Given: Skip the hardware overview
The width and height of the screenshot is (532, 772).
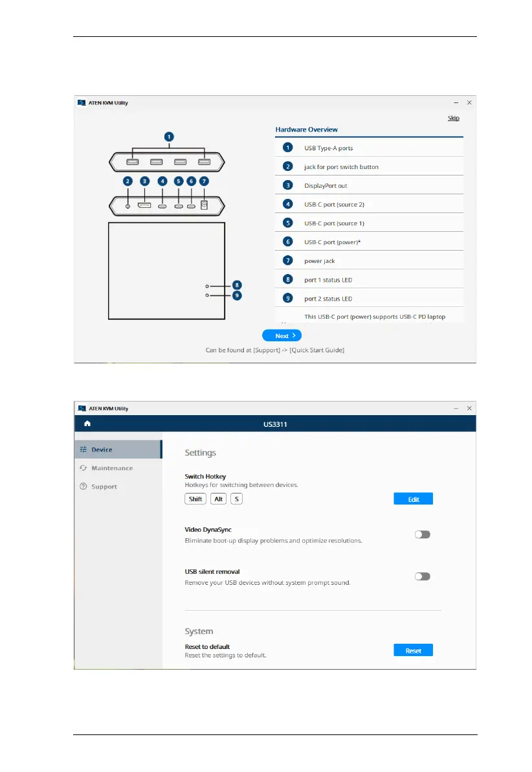Looking at the screenshot, I should pyautogui.click(x=454, y=119).
